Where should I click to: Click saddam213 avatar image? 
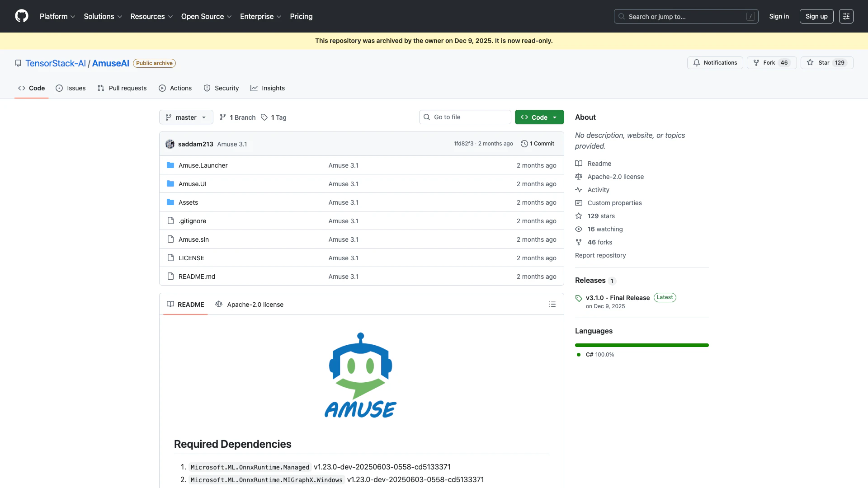pyautogui.click(x=170, y=144)
